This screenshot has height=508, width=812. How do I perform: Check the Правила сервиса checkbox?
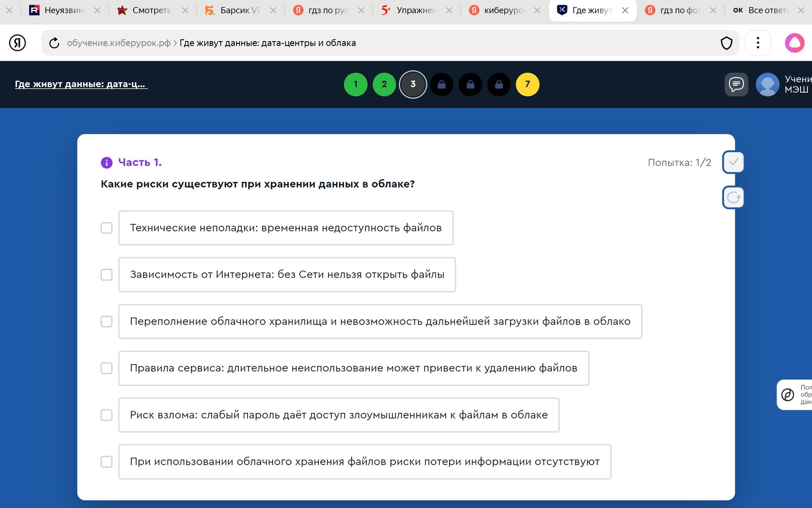(x=107, y=368)
